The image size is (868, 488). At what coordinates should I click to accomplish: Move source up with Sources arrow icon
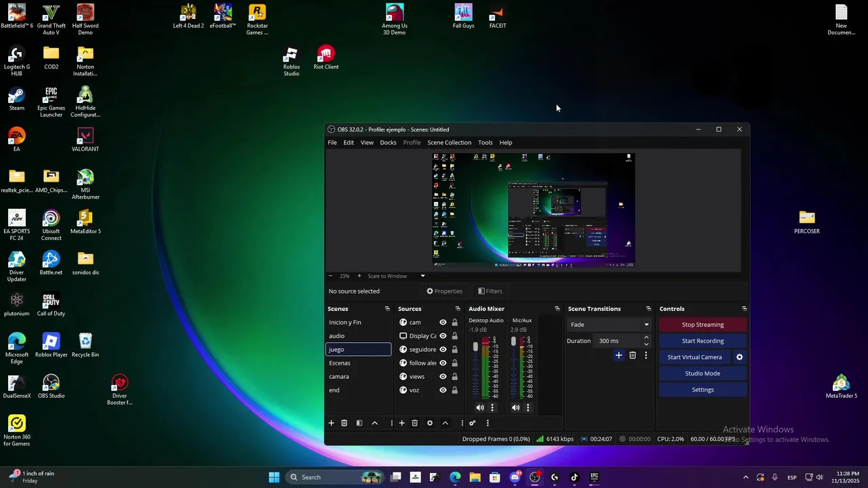point(445,423)
